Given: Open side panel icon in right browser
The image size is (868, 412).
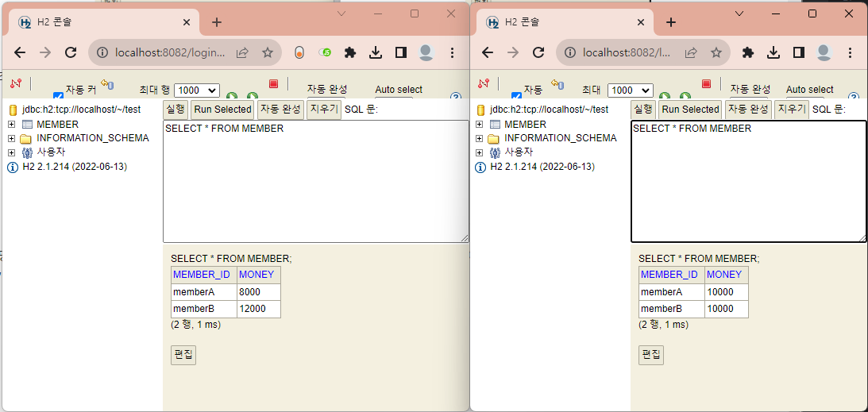Looking at the screenshot, I should (x=799, y=52).
